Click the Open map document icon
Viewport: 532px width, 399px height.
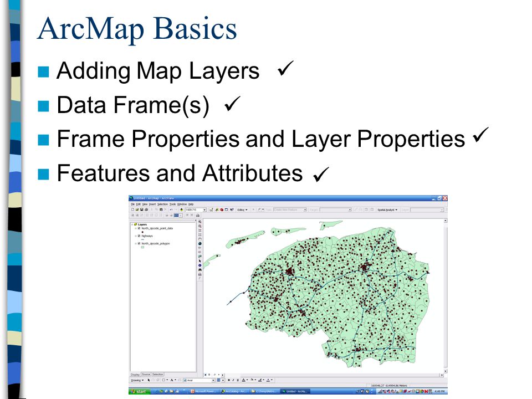click(x=137, y=209)
